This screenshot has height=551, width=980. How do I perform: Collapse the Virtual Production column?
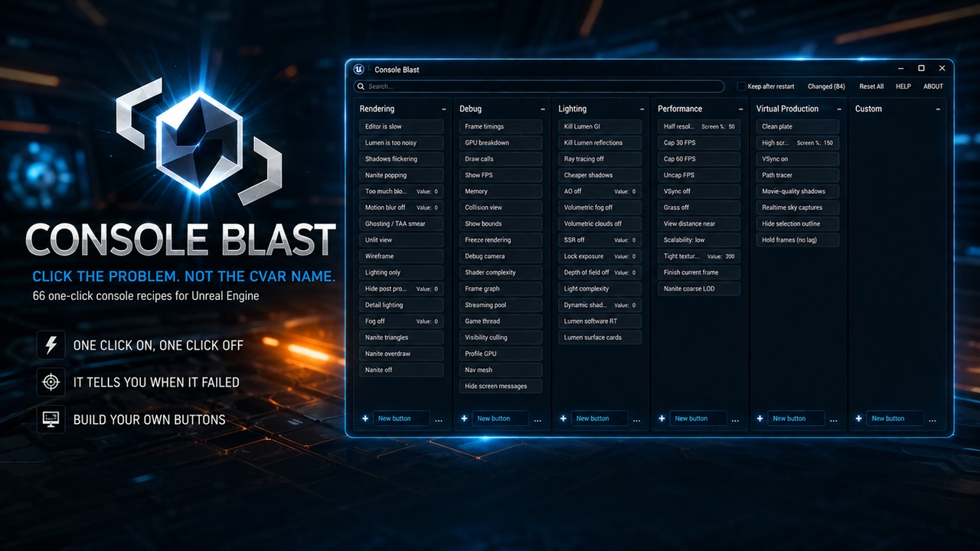pyautogui.click(x=839, y=109)
